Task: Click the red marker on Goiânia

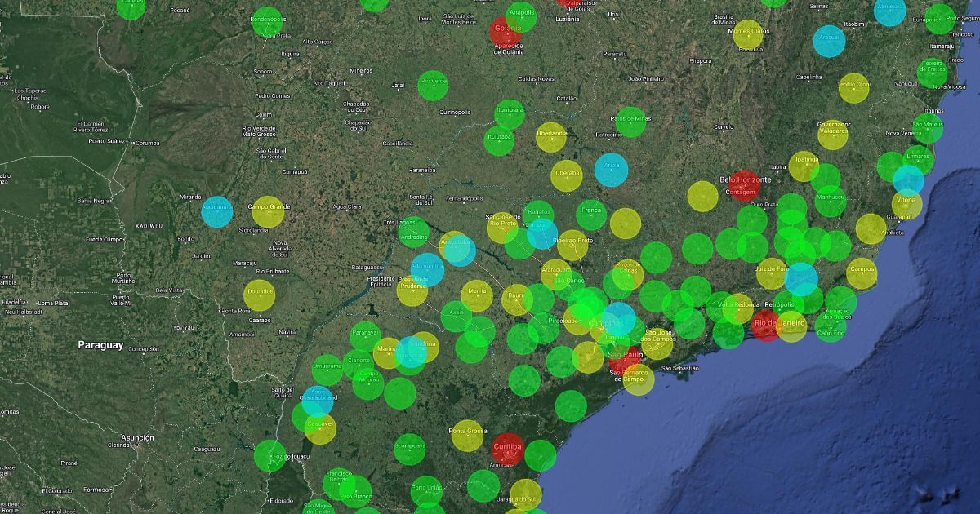Action: (x=505, y=31)
